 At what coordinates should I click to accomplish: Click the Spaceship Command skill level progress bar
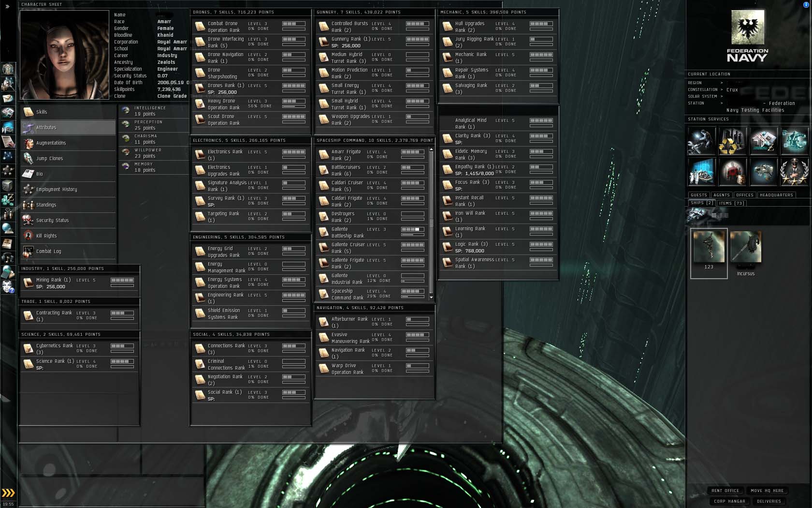(x=413, y=291)
